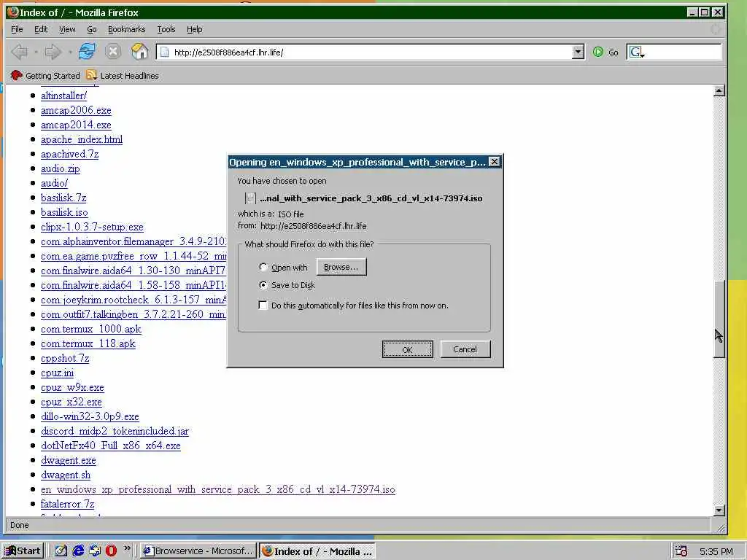Screen dimensions: 747x560
Task: Reload the page with the Refresh icon
Action: pos(87,52)
